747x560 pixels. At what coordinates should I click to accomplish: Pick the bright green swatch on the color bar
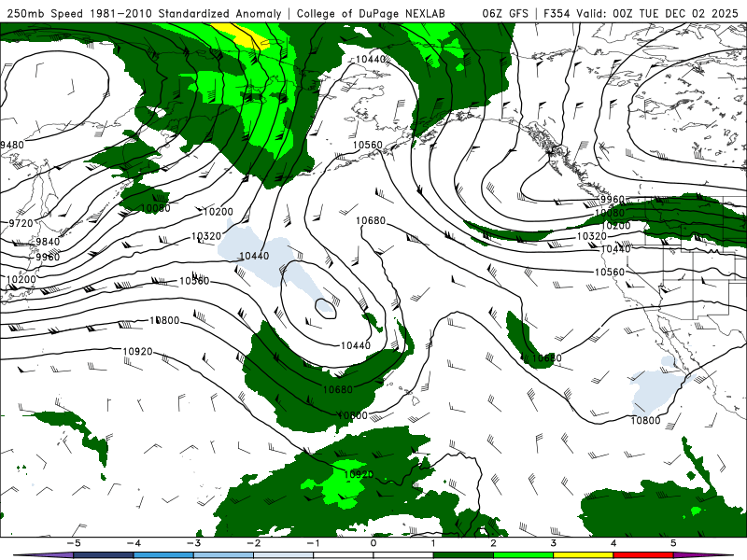pos(523,555)
